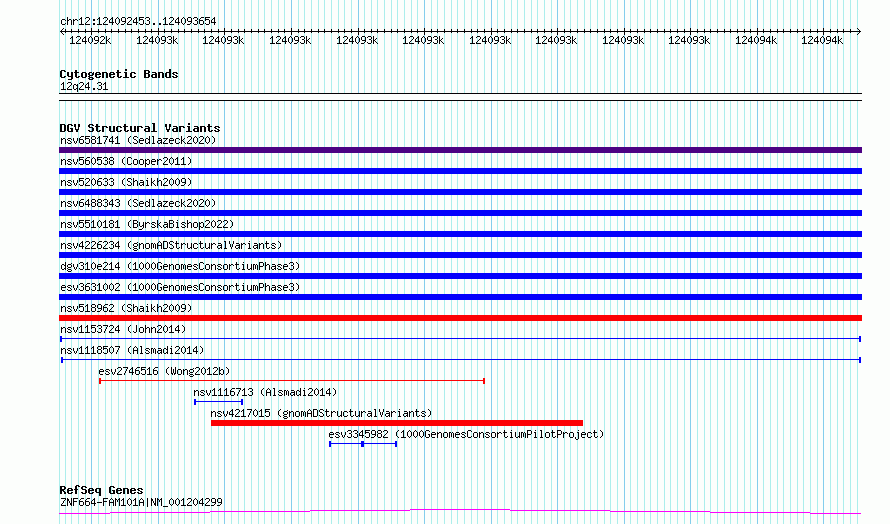Viewport: 890px width, 524px height.
Task: Select the blue bar under nsv520633
Action: pyautogui.click(x=460, y=192)
